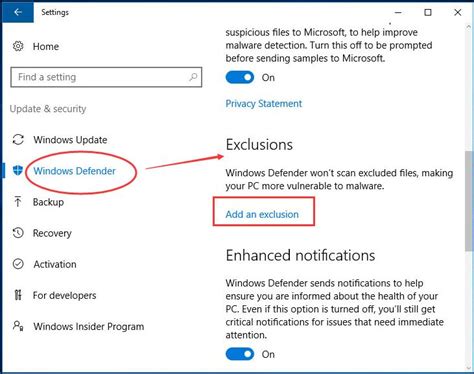Click scrollbar down arrow
474x374 pixels.
pos(469,367)
